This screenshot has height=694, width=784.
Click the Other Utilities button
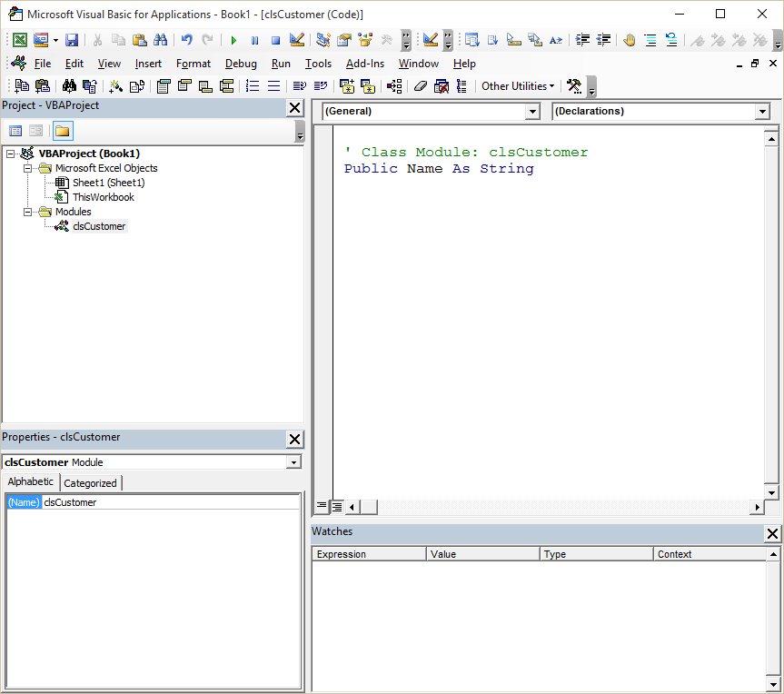coord(516,85)
